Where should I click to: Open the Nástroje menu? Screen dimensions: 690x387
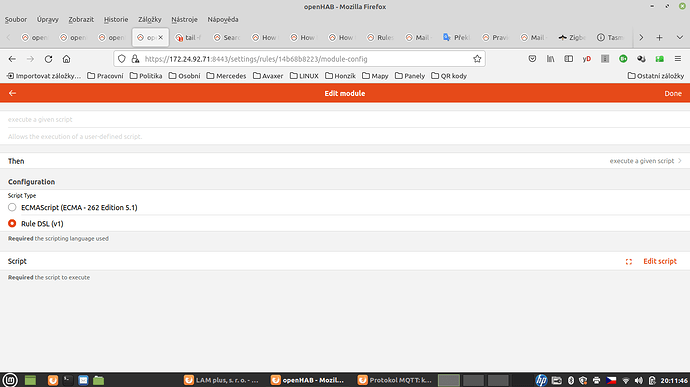(184, 19)
